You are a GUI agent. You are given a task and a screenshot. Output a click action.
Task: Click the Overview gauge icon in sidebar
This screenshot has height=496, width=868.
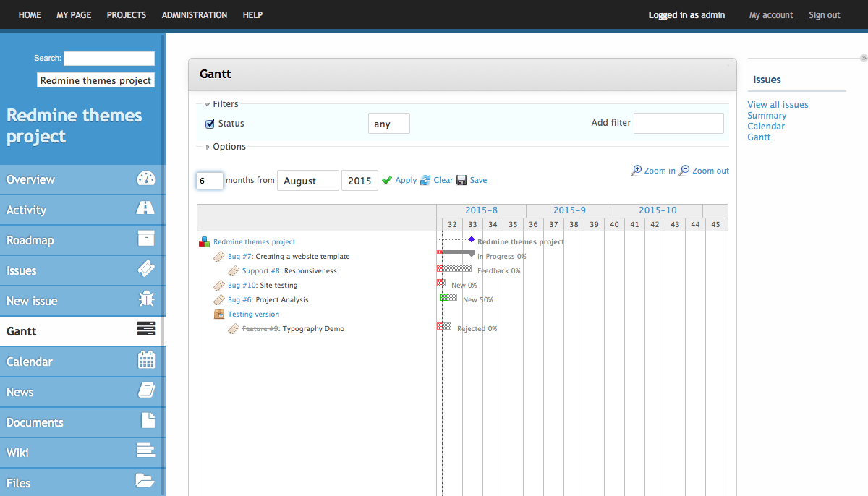click(x=146, y=179)
